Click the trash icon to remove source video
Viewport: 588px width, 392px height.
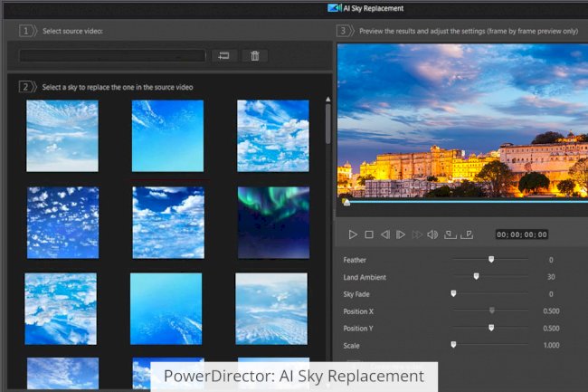tap(255, 56)
